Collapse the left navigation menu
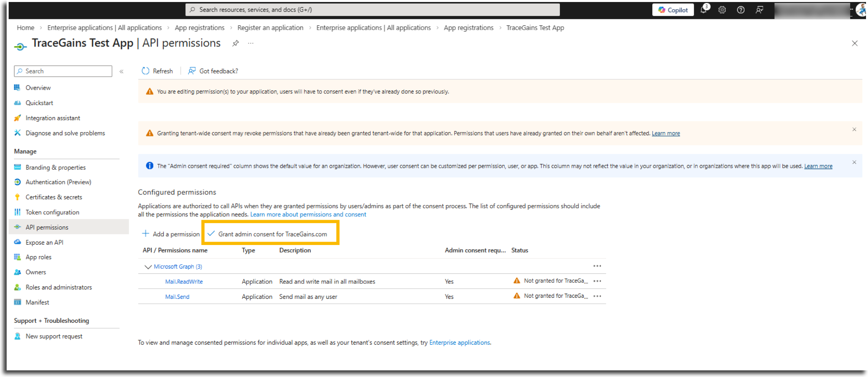This screenshot has height=377, width=868. [121, 71]
